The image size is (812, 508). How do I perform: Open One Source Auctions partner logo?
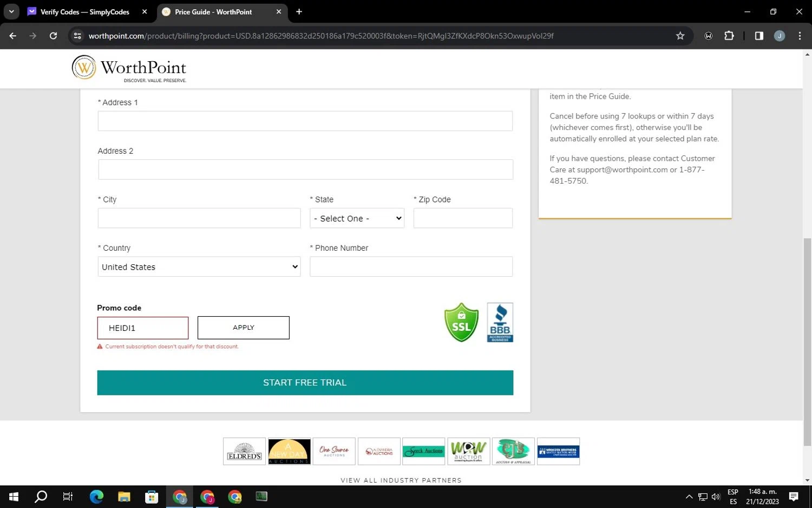334,451
